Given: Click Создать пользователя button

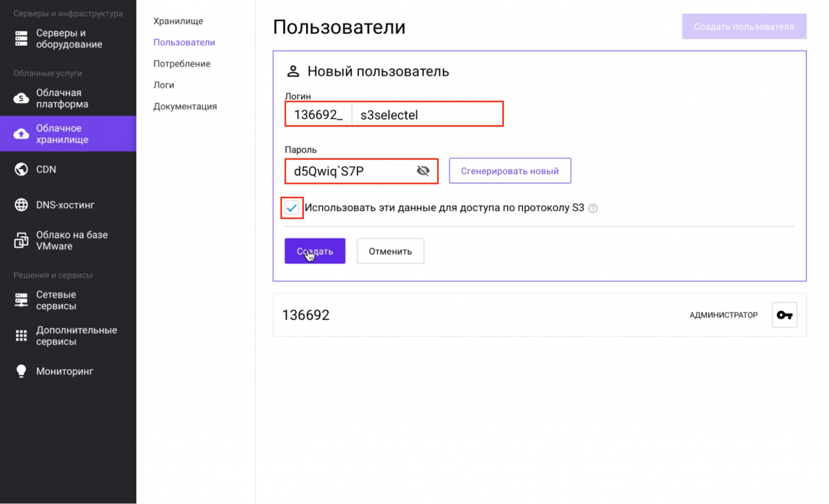Looking at the screenshot, I should coord(744,27).
